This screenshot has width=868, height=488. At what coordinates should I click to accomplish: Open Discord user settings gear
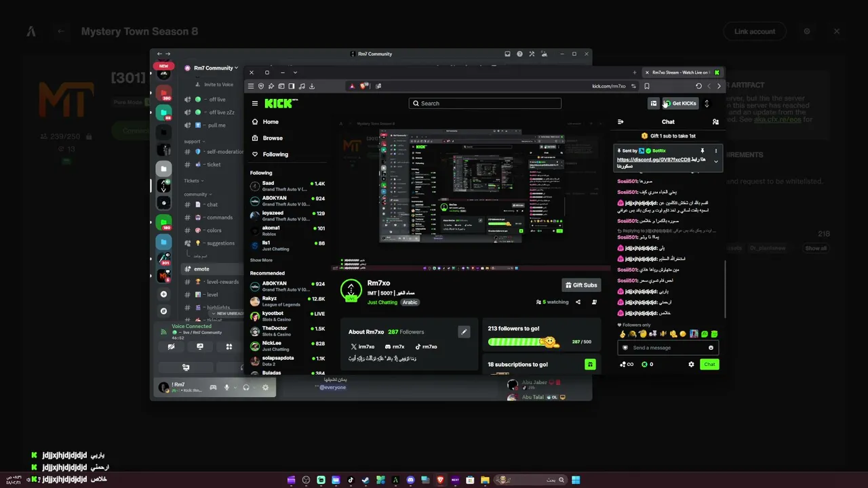pyautogui.click(x=265, y=388)
